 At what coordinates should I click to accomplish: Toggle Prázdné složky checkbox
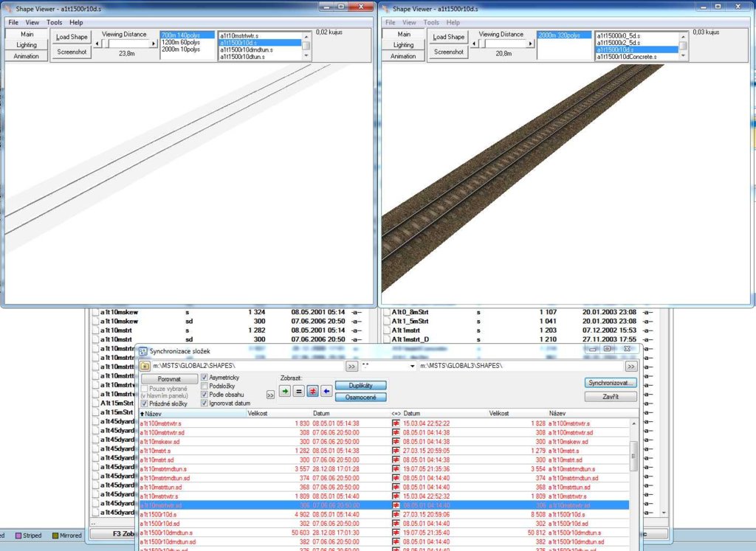pos(144,403)
